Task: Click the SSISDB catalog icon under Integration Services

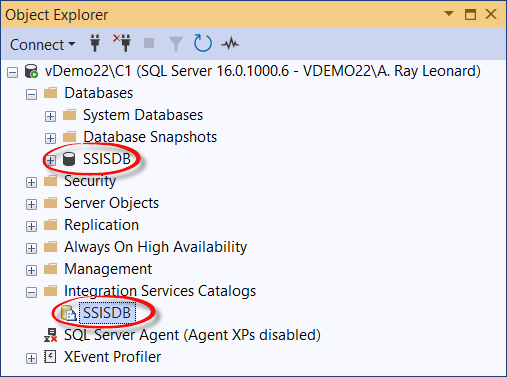Action: (x=69, y=313)
